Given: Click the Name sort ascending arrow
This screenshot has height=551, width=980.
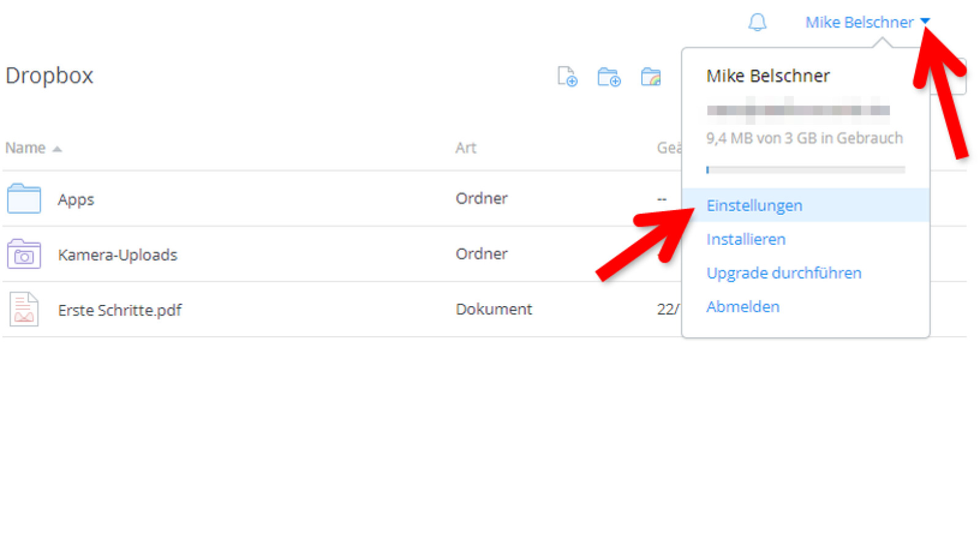Looking at the screenshot, I should click(x=57, y=149).
